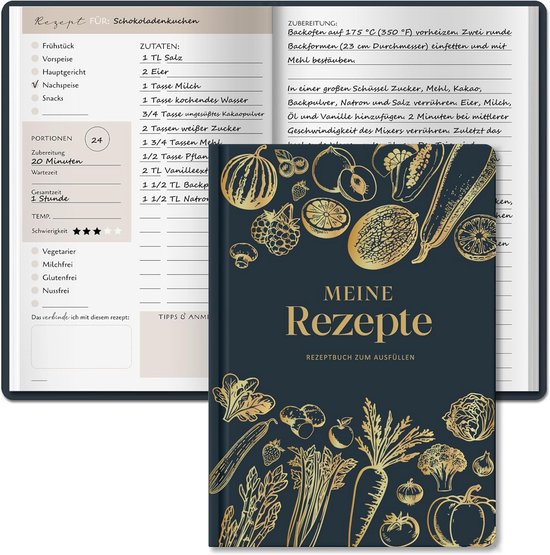Click the empty memory box under verbinde
The height and width of the screenshot is (555, 550).
click(81, 347)
